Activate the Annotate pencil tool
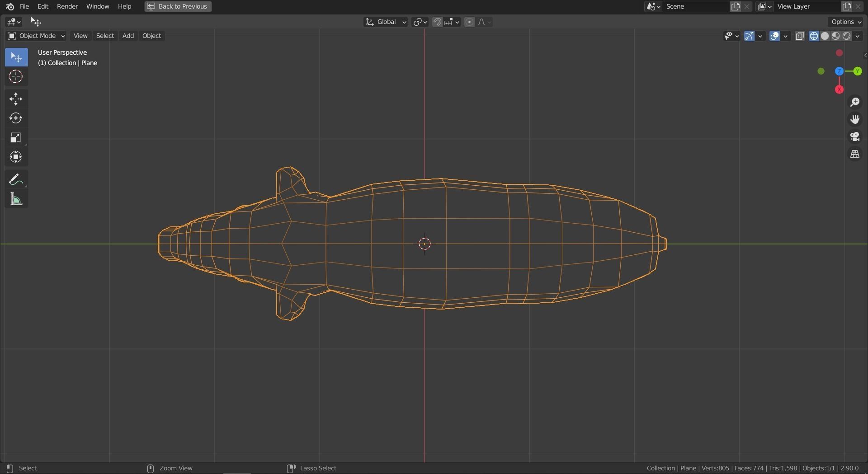 point(16,179)
